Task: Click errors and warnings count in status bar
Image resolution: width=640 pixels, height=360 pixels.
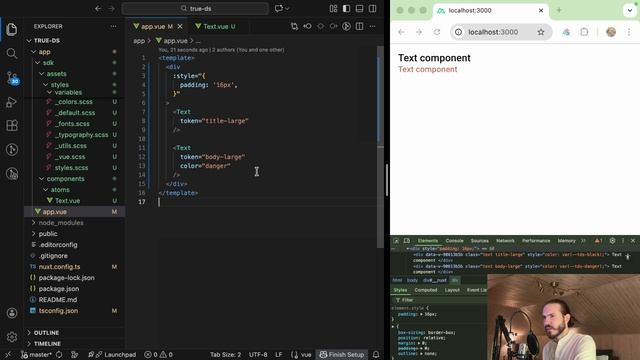Action: 158,355
